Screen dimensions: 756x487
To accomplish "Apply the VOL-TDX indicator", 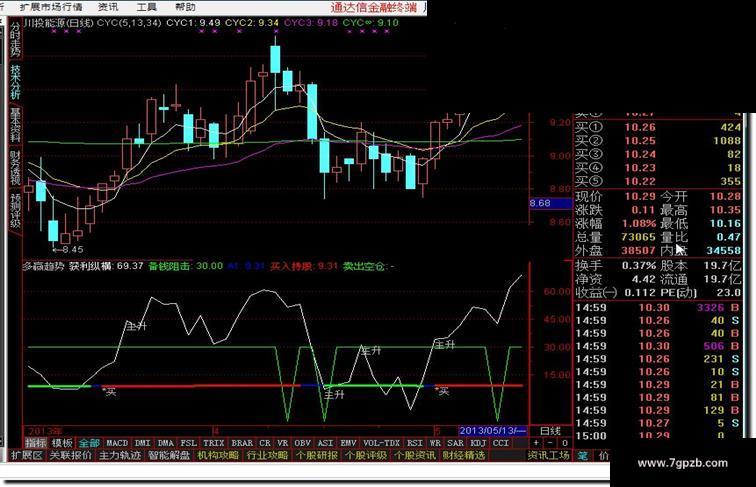I will pos(381,443).
